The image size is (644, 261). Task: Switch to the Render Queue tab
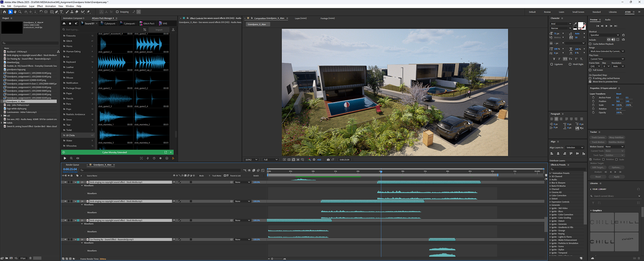pos(72,165)
